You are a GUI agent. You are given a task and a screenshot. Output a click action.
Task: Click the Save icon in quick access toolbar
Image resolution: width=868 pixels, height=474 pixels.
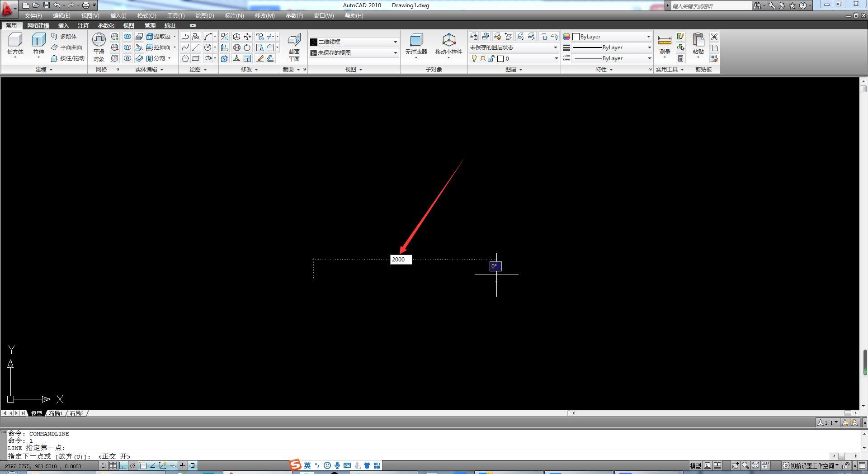pyautogui.click(x=46, y=5)
